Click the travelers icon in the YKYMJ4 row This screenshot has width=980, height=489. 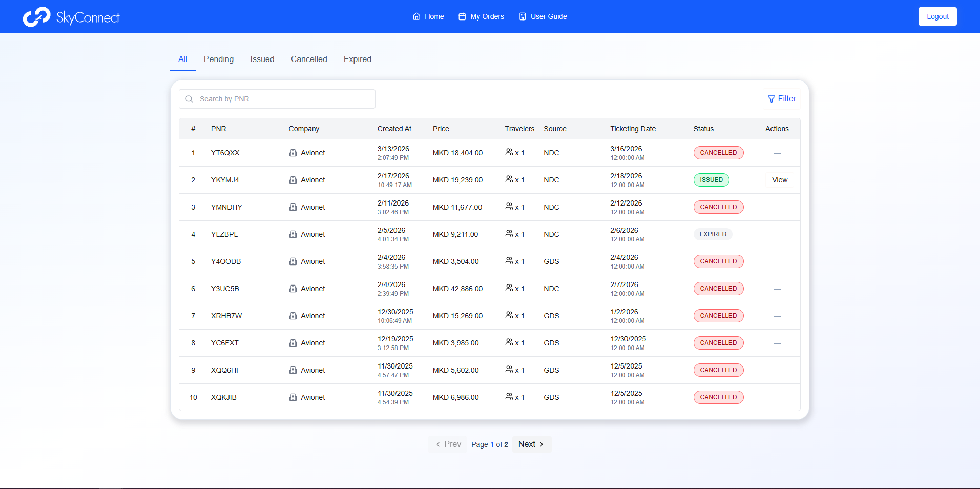[x=509, y=179]
